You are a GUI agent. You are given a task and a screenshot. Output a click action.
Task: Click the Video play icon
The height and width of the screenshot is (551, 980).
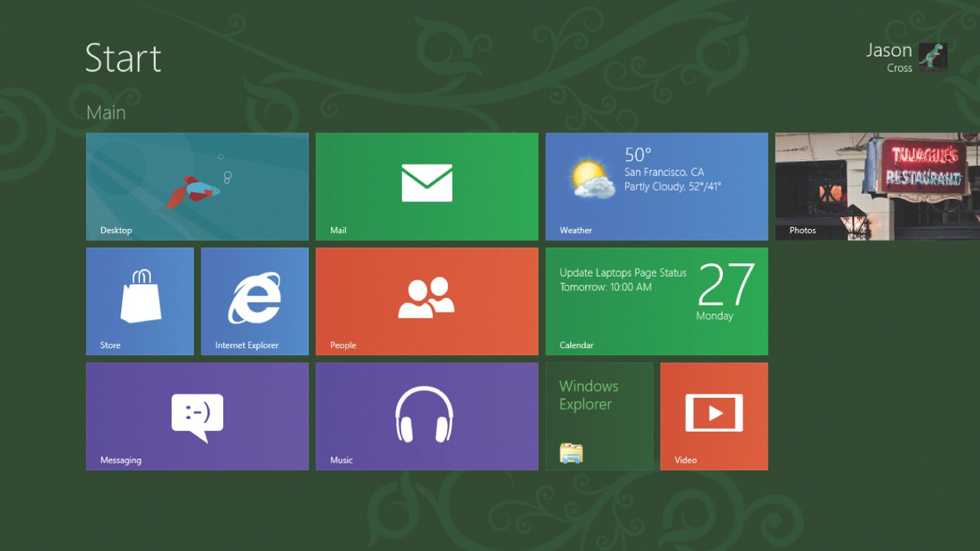coord(714,413)
